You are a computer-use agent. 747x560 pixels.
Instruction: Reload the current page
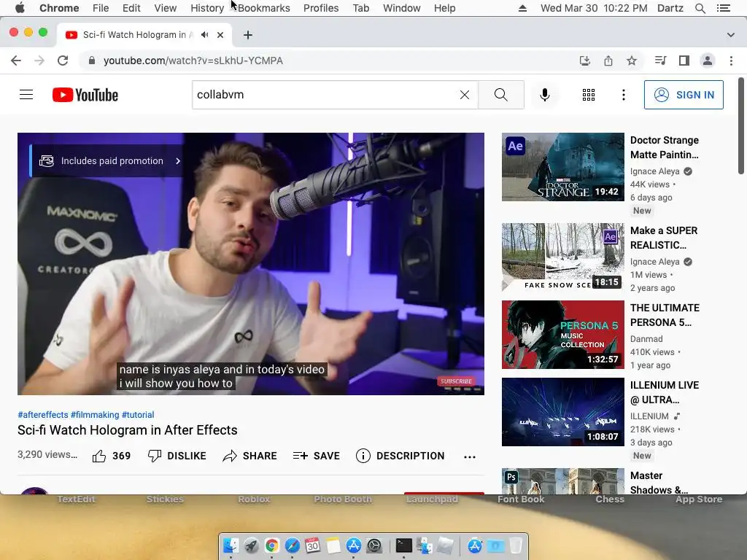(63, 61)
